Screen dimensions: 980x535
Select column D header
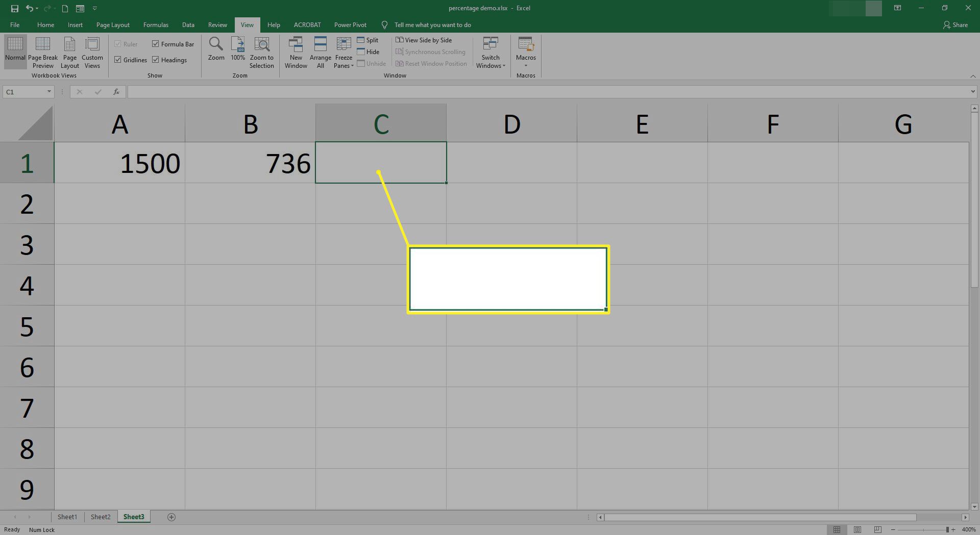click(x=511, y=123)
